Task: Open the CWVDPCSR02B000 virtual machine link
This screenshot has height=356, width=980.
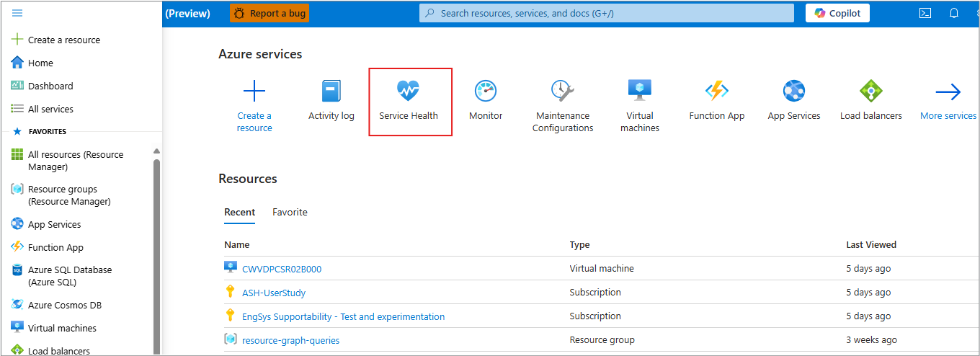Action: 282,269
